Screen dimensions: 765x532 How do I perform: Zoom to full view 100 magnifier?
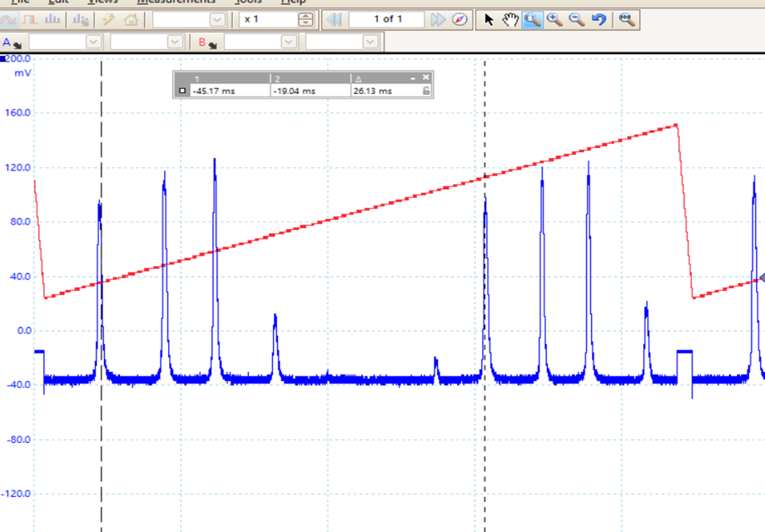tap(627, 19)
